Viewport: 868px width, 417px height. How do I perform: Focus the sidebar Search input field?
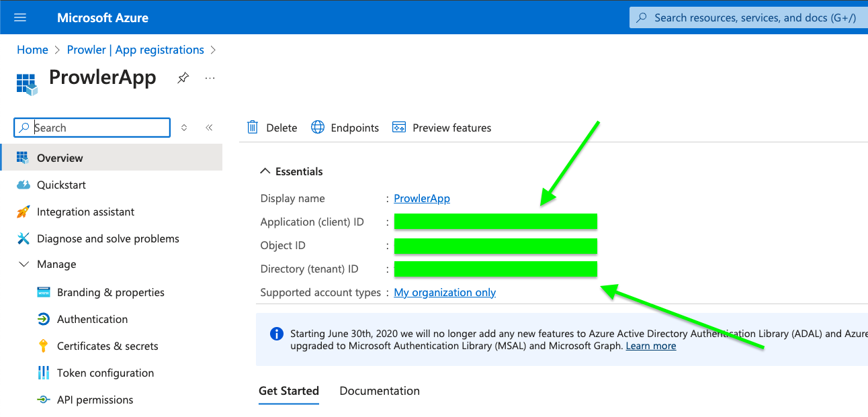coord(92,128)
